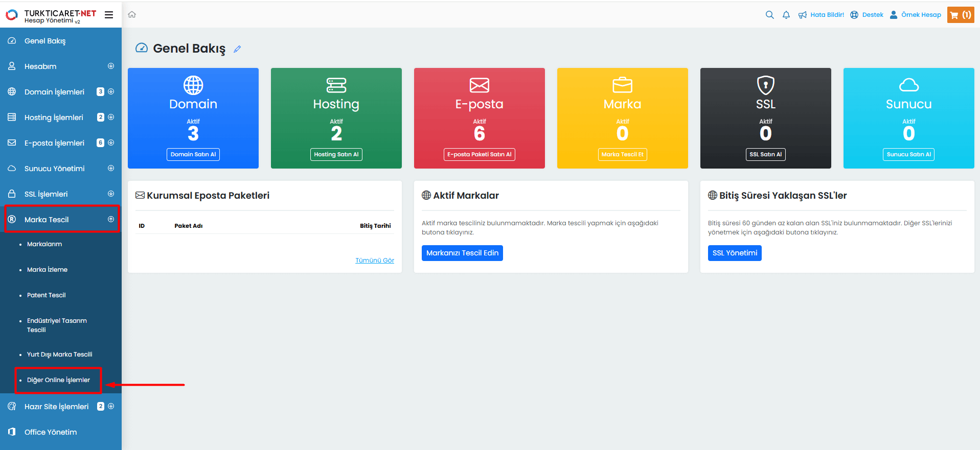980x450 pixels.
Task: Click the pencil edit icon beside Genel Bakış
Action: pyautogui.click(x=237, y=49)
